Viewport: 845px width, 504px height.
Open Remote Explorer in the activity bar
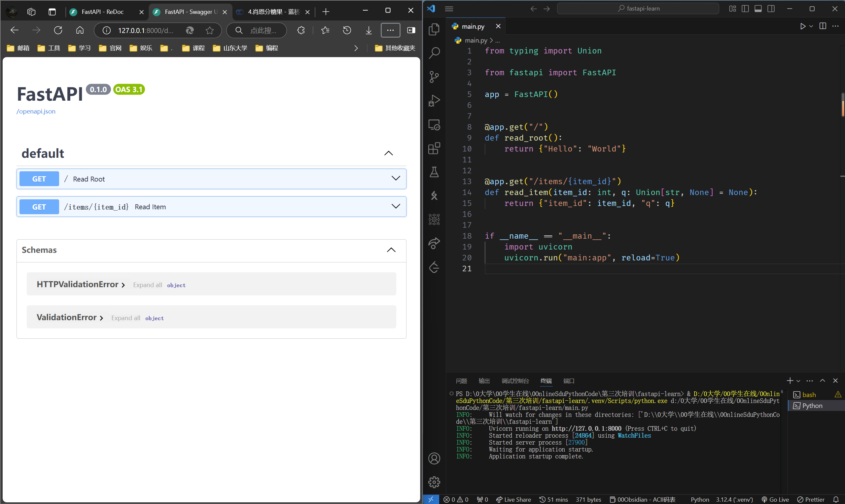(x=434, y=125)
